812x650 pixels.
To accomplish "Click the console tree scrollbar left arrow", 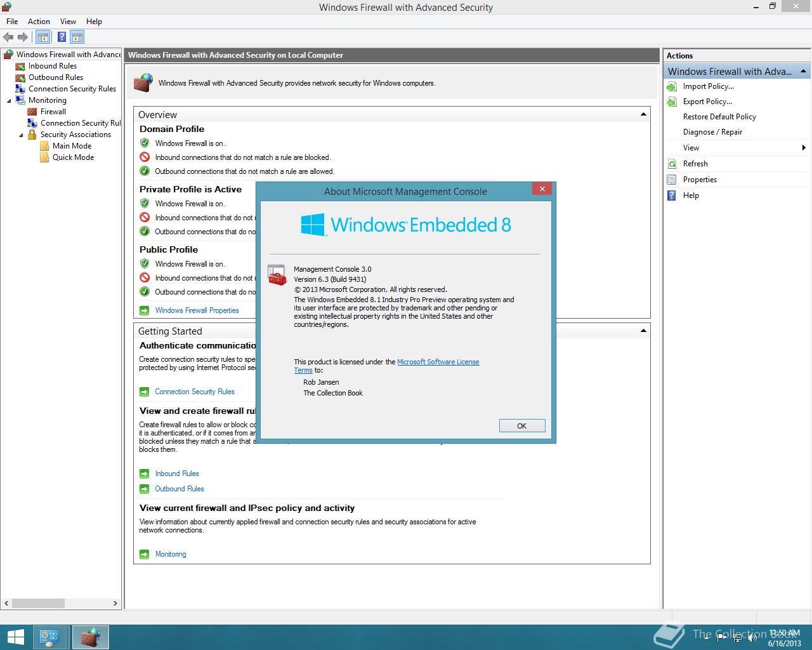I will point(6,604).
